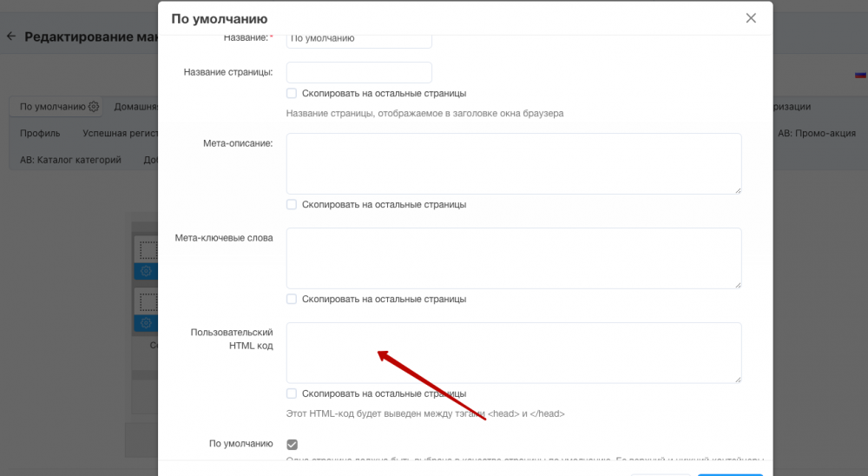The width and height of the screenshot is (868, 476).
Task: Click the upper blue gear block icon
Action: tap(146, 271)
